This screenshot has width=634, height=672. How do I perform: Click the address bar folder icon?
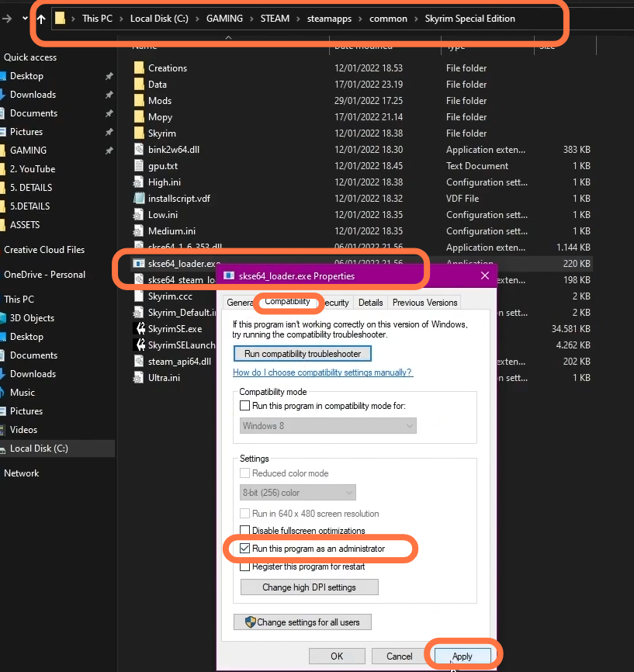60,19
